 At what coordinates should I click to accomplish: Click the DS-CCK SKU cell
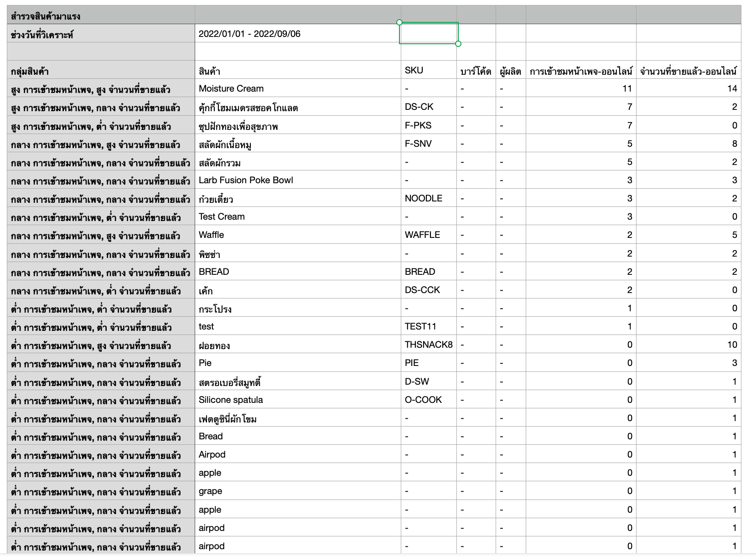coord(429,290)
